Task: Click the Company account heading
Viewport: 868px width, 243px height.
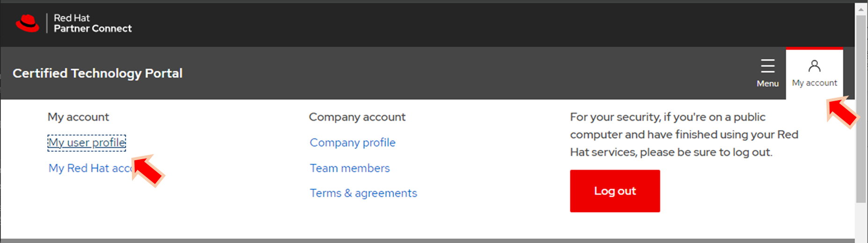Action: [x=357, y=117]
